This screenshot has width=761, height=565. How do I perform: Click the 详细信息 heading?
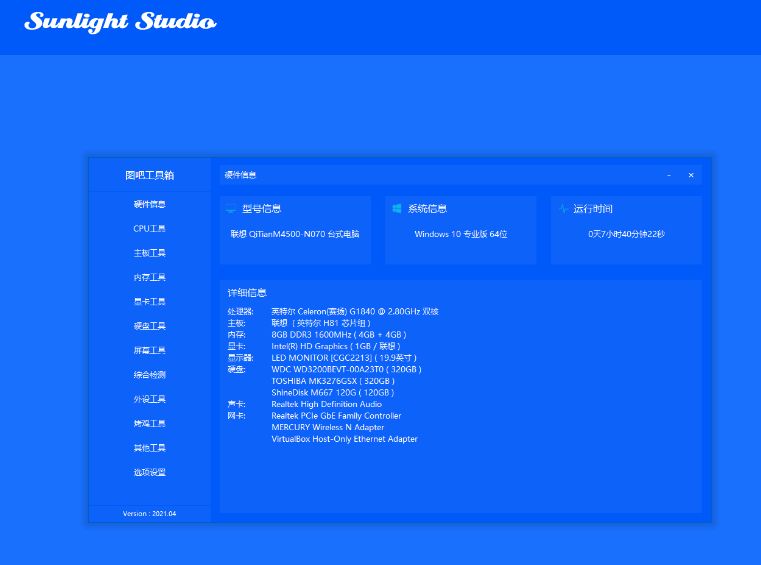(247, 293)
